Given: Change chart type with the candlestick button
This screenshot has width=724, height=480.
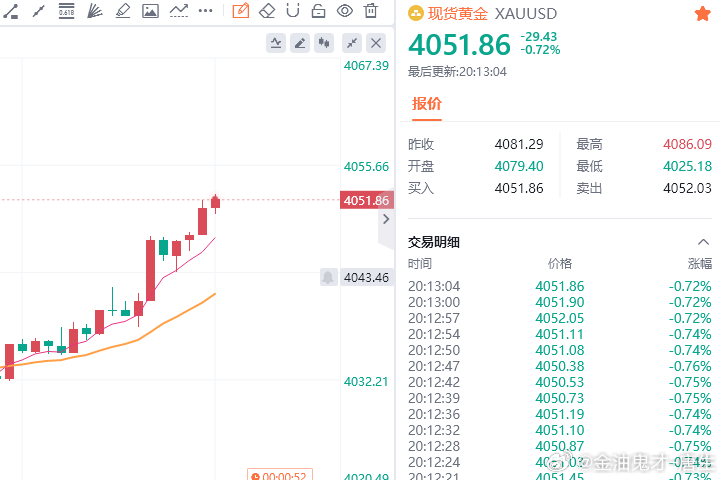Looking at the screenshot, I should [x=324, y=43].
